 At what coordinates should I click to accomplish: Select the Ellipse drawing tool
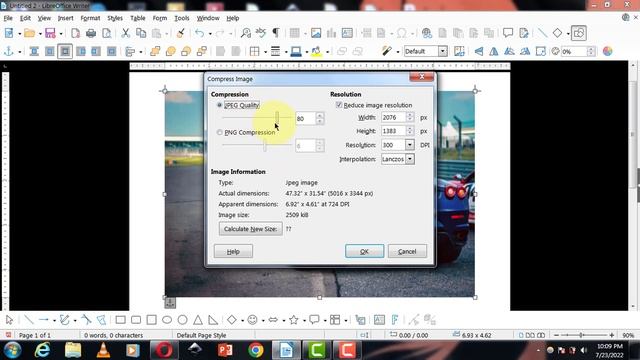click(x=167, y=320)
